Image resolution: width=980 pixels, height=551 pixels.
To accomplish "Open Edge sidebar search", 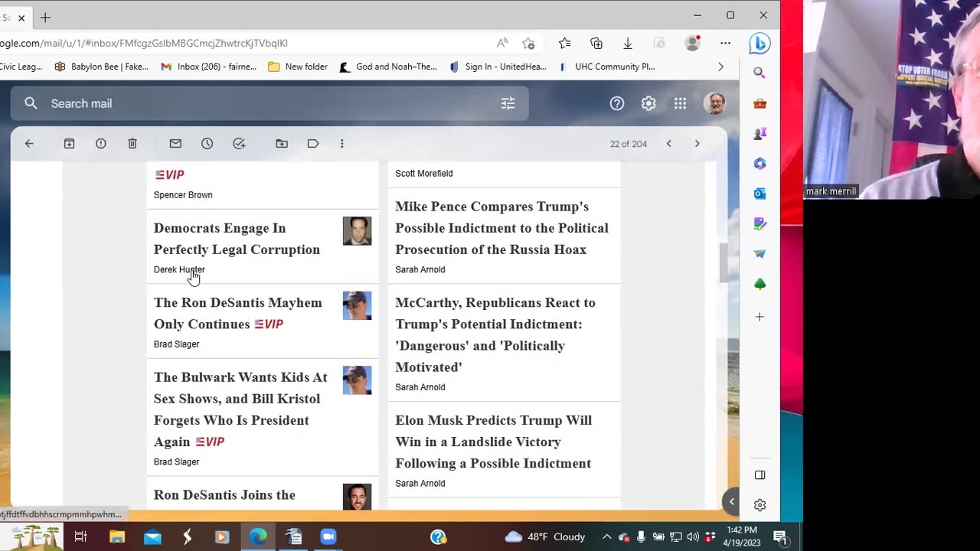I will [759, 73].
